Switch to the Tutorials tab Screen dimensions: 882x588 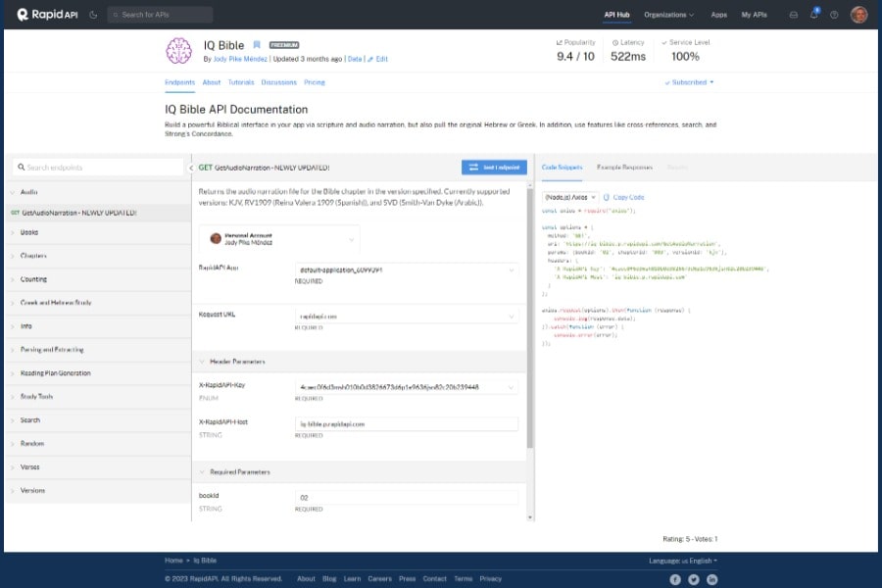point(241,82)
